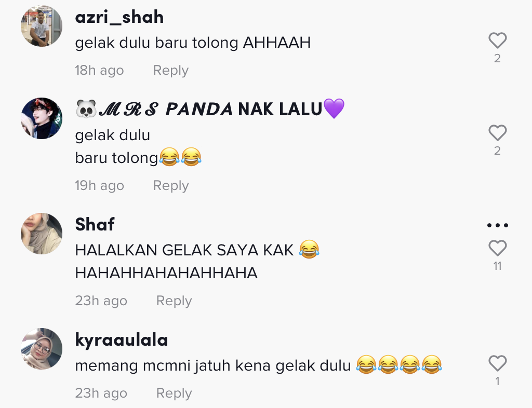
Task: Open azri_shah's profile picture
Action: click(42, 26)
